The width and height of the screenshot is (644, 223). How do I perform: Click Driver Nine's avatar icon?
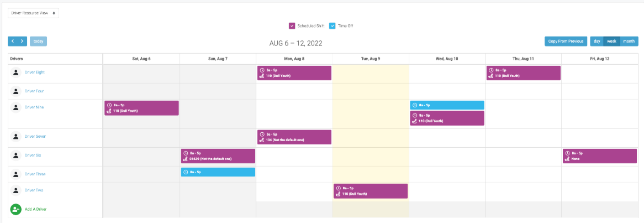tap(15, 107)
